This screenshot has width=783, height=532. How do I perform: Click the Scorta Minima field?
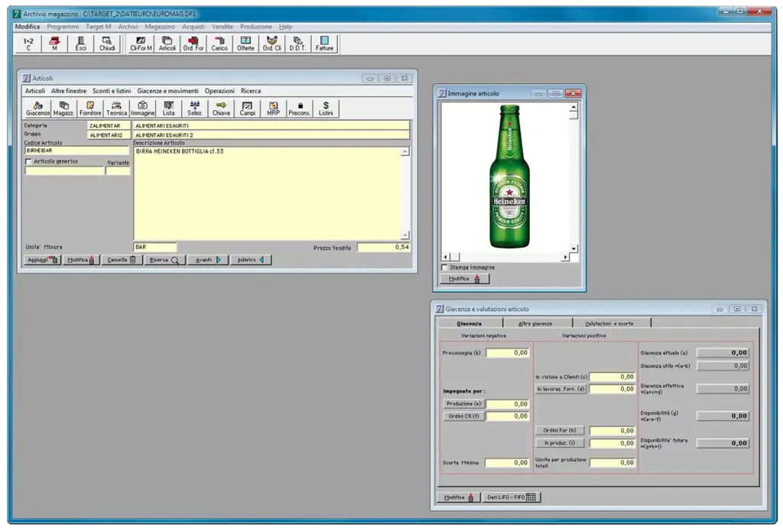tap(507, 462)
